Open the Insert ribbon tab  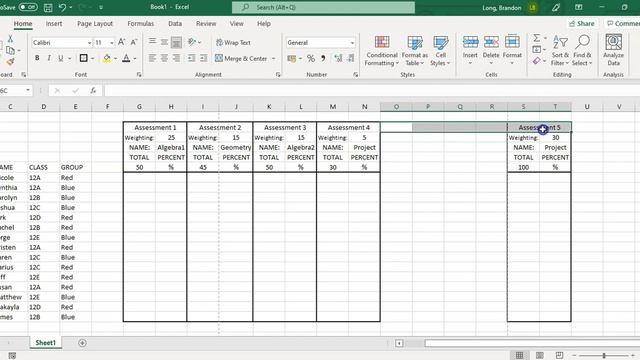tap(54, 24)
